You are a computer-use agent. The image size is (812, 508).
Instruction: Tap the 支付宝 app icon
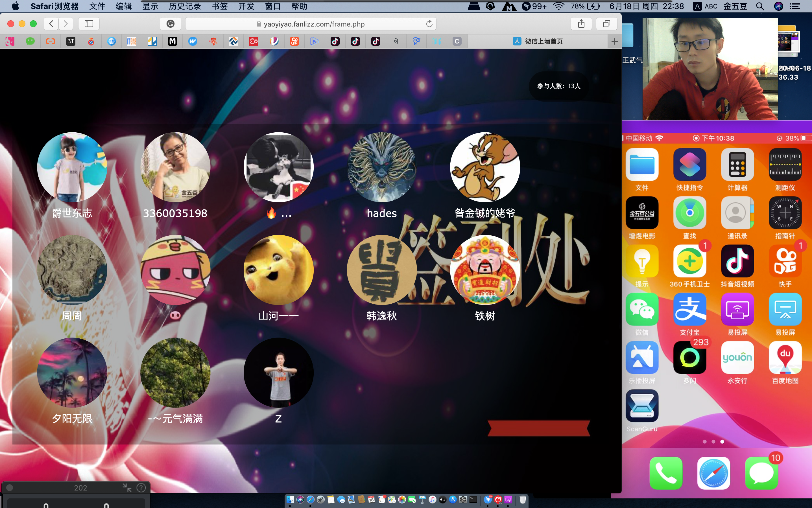point(689,309)
